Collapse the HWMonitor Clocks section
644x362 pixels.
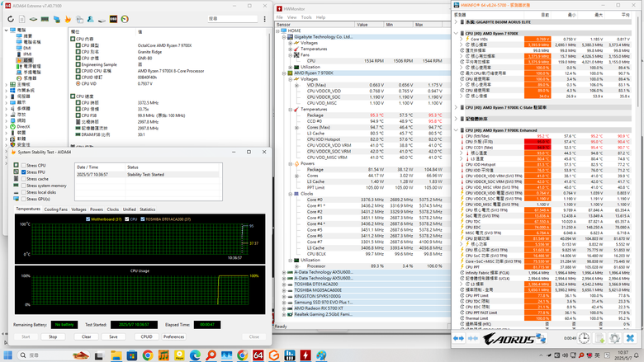pyautogui.click(x=291, y=194)
